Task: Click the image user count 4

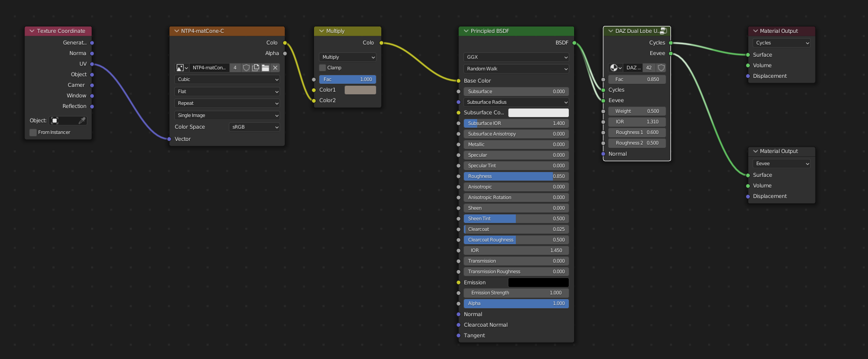Action: point(235,68)
